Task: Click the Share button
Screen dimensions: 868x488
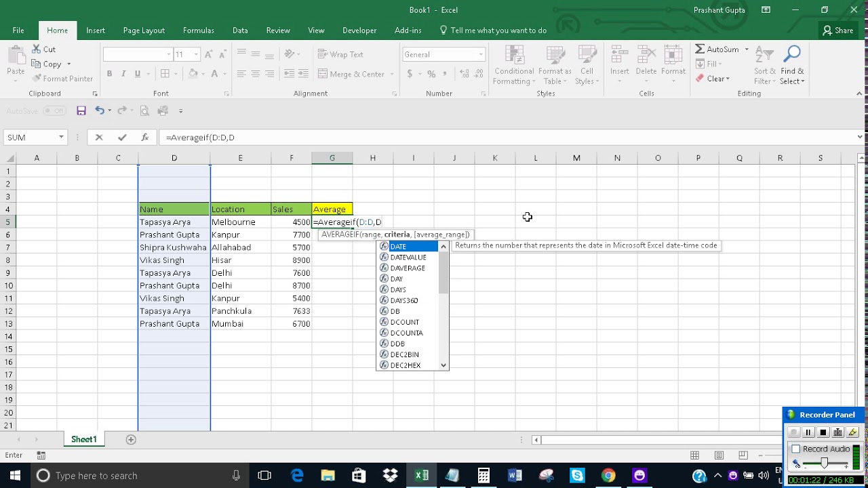Action: click(x=837, y=30)
